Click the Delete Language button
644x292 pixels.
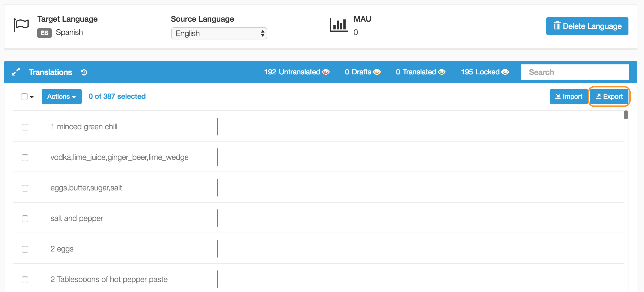coord(587,26)
